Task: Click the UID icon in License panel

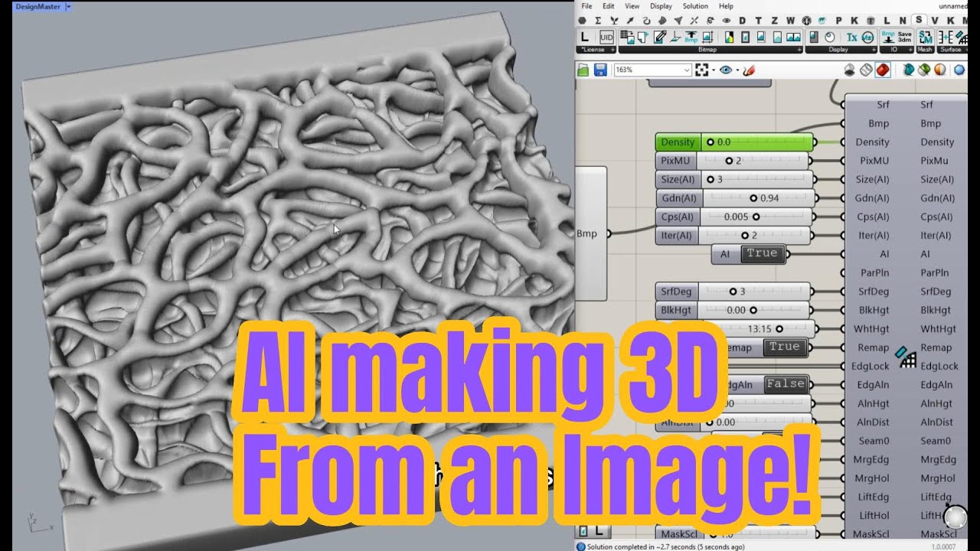Action: tap(606, 37)
